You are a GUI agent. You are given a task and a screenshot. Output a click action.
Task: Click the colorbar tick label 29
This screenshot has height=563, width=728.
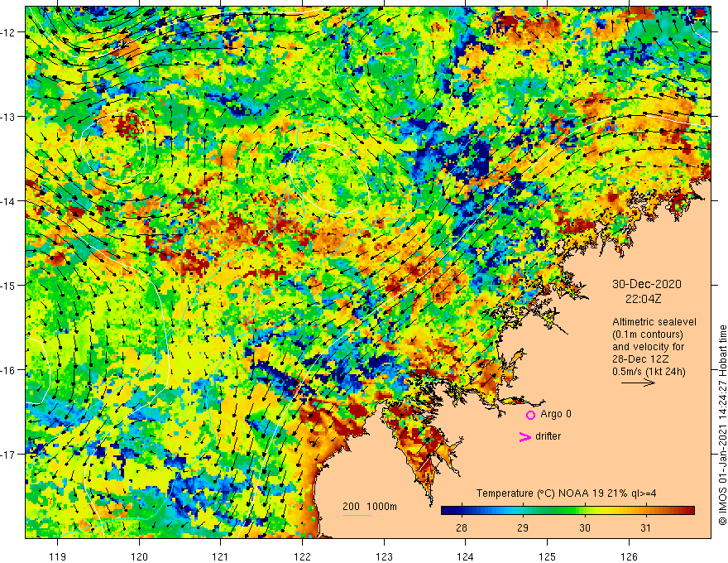(523, 527)
